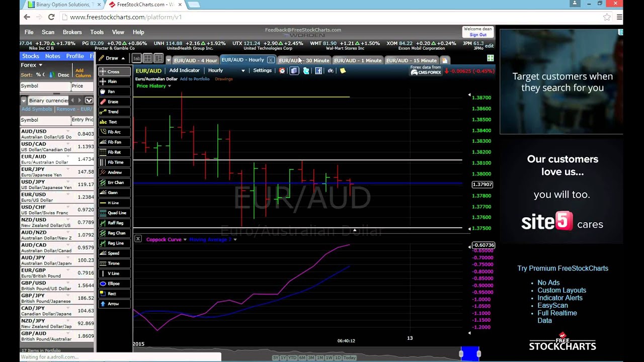Image resolution: width=644 pixels, height=362 pixels.
Task: Open the chart tabs list arrow
Action: coord(169,60)
